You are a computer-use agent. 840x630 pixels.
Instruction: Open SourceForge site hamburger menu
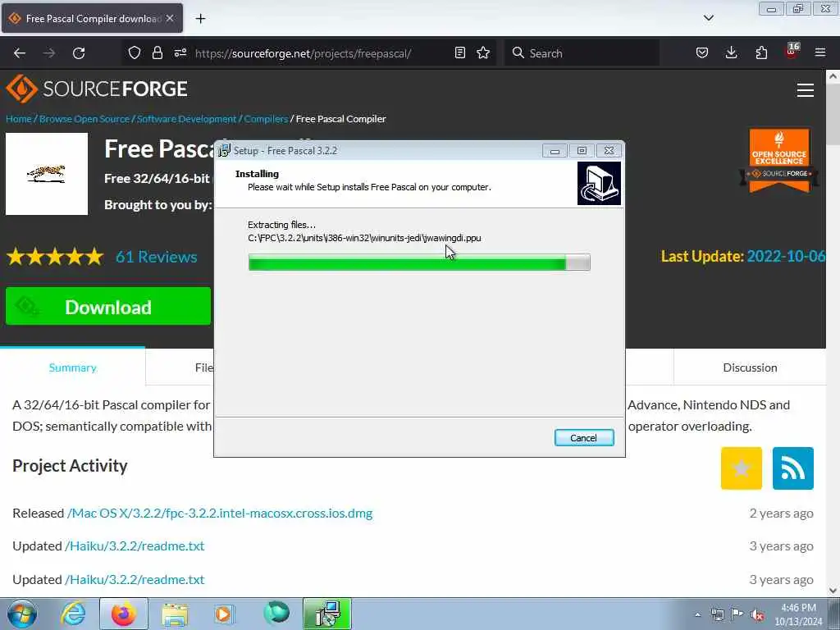click(x=806, y=90)
